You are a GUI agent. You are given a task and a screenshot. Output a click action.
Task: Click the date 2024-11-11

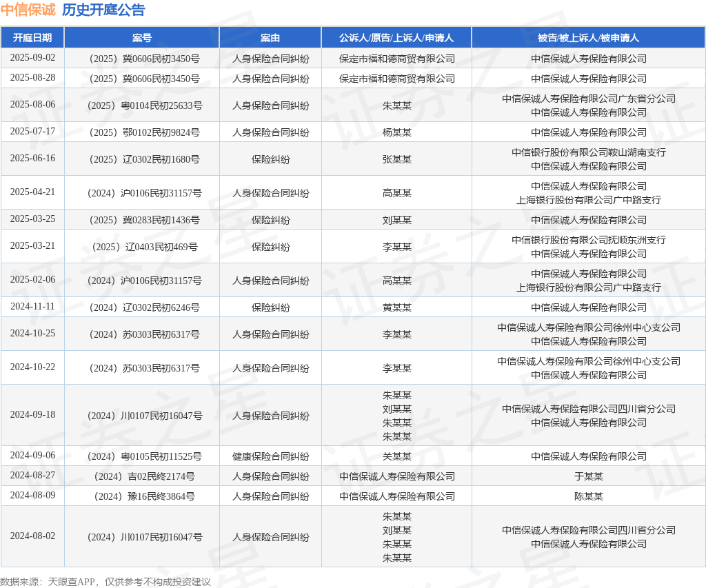point(32,307)
